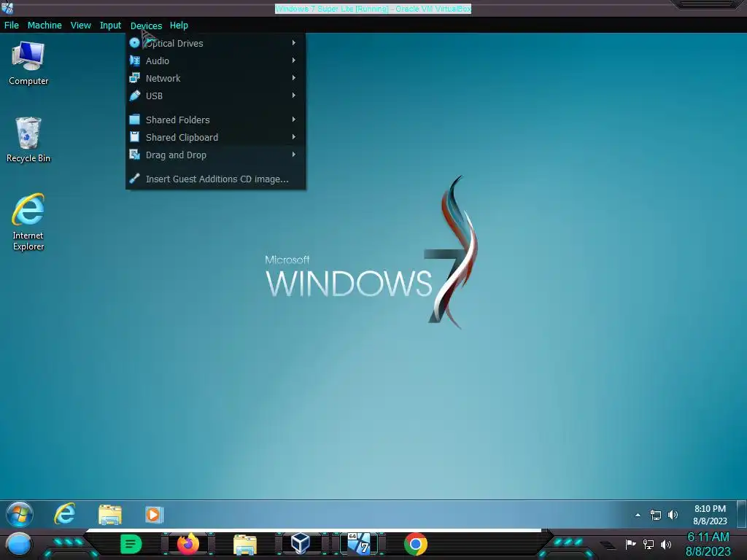Open the host clock showing 6:11 AM
Image resolution: width=747 pixels, height=560 pixels.
[x=708, y=544]
